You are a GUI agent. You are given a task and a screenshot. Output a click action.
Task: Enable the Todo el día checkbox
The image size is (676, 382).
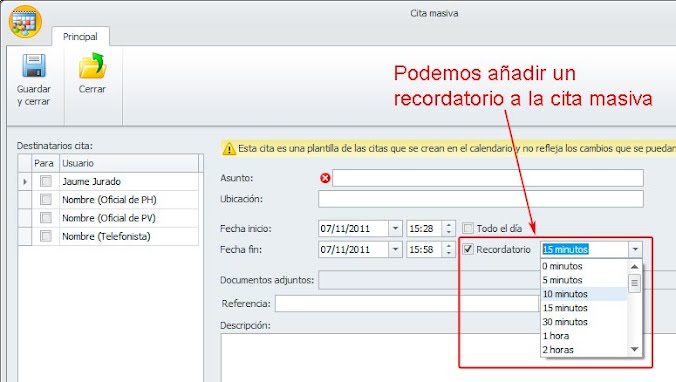(x=468, y=228)
